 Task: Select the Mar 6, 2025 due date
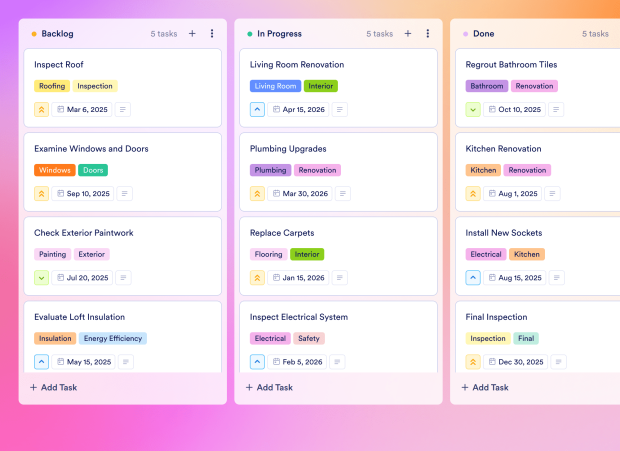(x=82, y=109)
